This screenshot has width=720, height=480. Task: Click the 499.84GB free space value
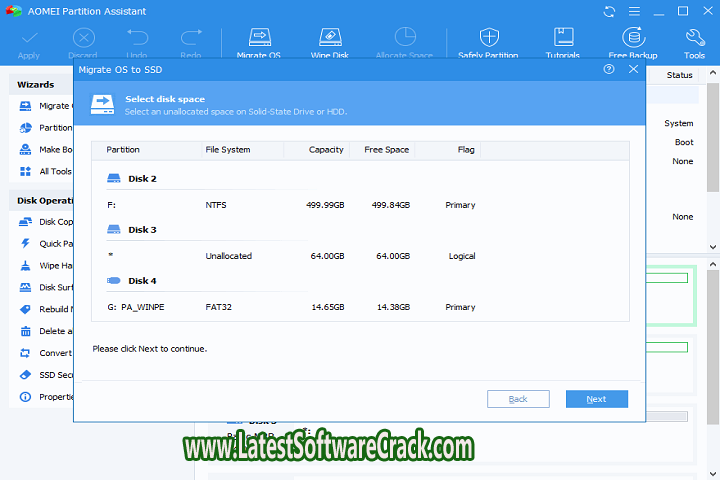(x=391, y=205)
